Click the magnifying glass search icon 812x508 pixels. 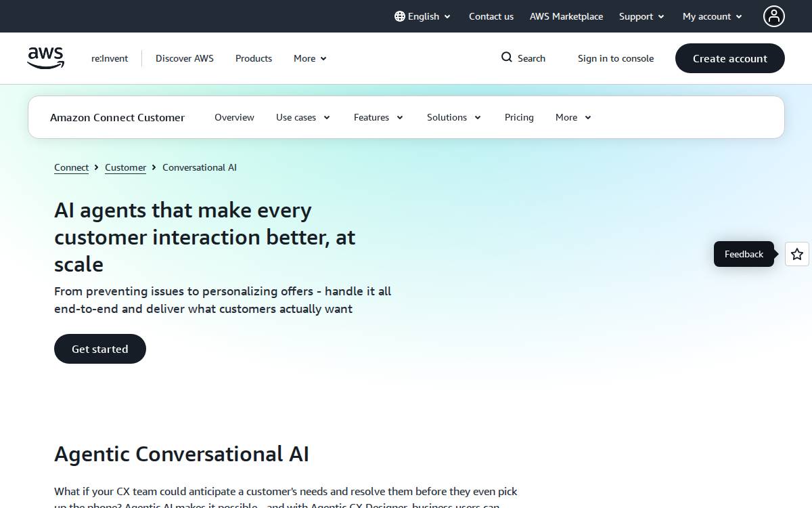pos(507,58)
